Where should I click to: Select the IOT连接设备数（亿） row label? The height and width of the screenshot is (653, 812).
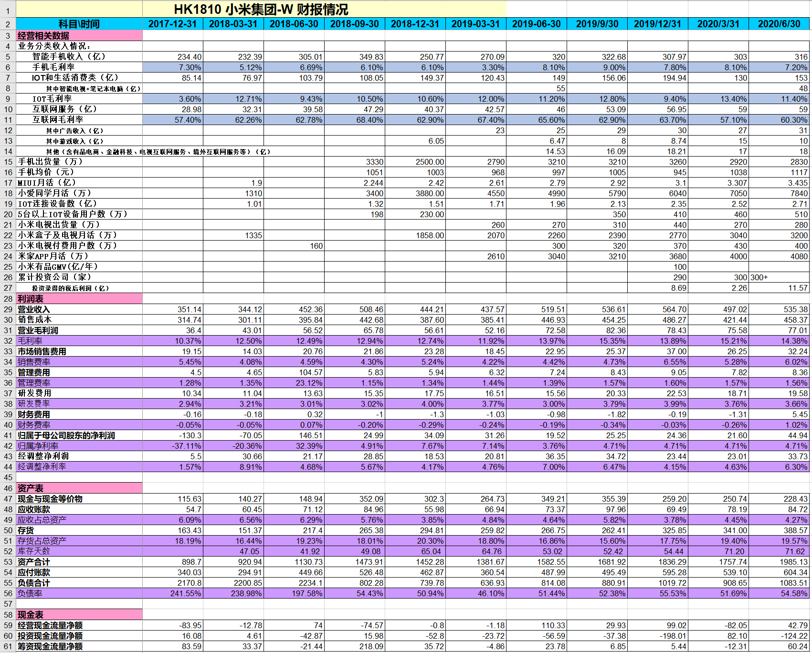click(x=79, y=204)
